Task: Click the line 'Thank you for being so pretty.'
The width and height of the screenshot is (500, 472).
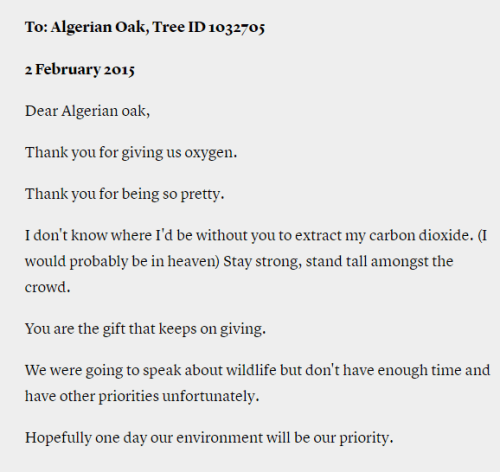Action: click(125, 194)
